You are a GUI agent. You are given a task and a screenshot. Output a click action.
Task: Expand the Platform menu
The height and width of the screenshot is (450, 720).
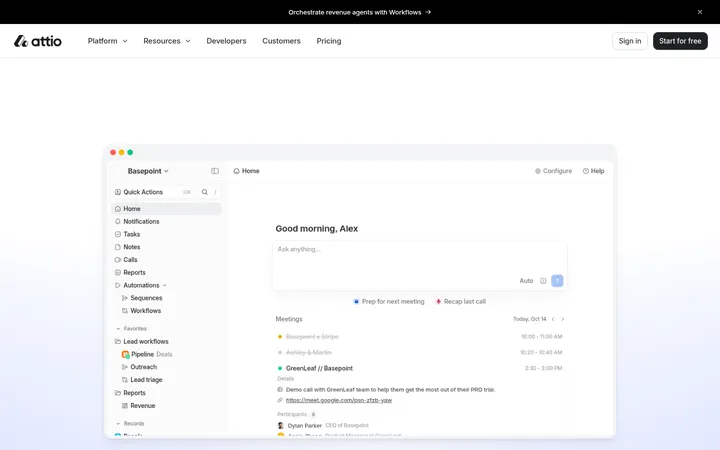107,41
